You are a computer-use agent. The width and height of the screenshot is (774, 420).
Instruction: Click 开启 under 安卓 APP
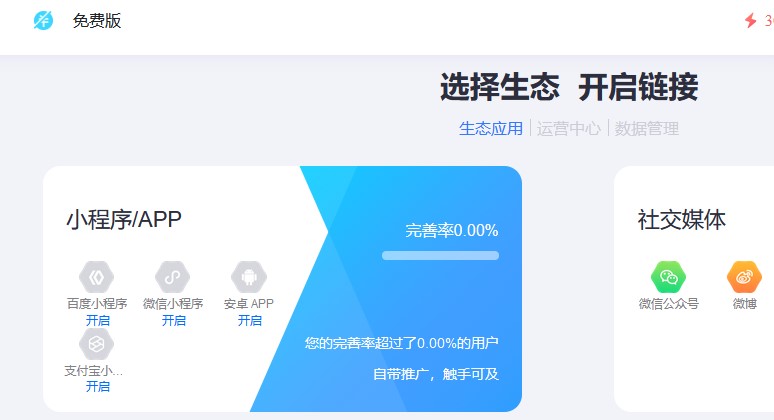pos(249,321)
